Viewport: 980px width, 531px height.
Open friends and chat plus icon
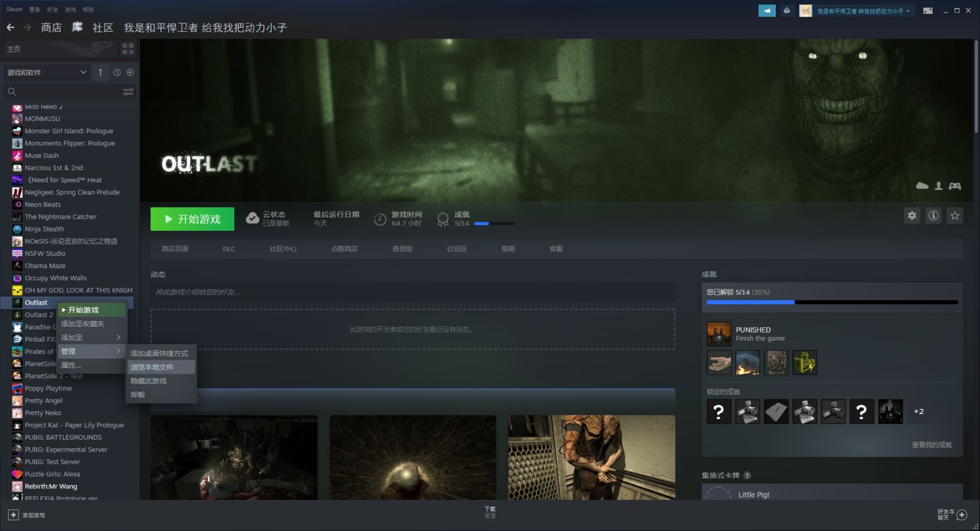tap(962, 515)
